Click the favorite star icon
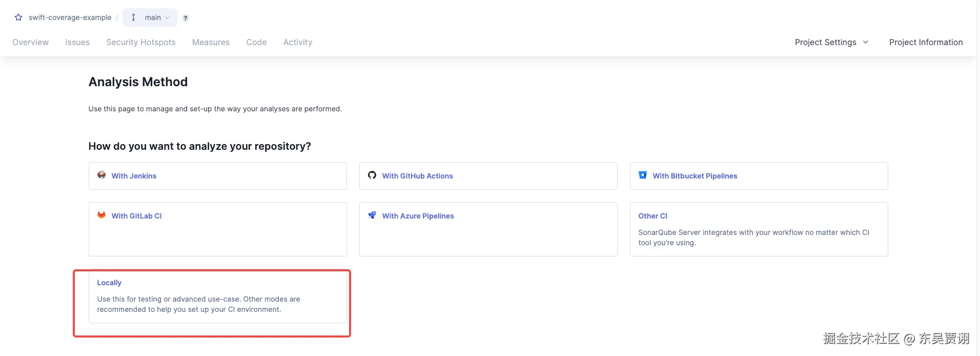980x356 pixels. [18, 17]
